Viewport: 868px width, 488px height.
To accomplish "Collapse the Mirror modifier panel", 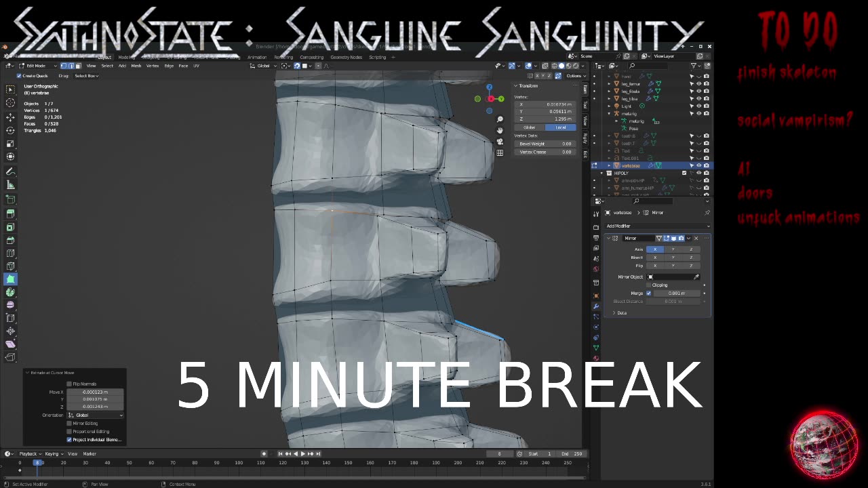I will 608,238.
